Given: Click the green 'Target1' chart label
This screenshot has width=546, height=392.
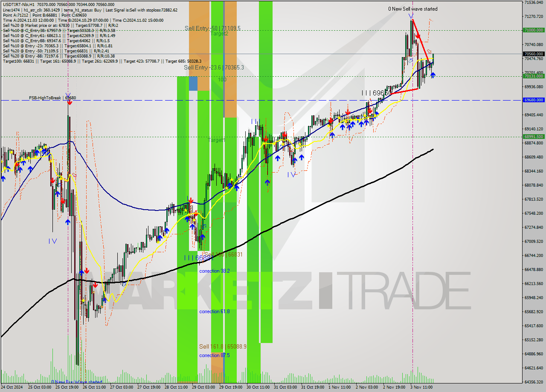Looking at the screenshot, I should tap(217, 140).
